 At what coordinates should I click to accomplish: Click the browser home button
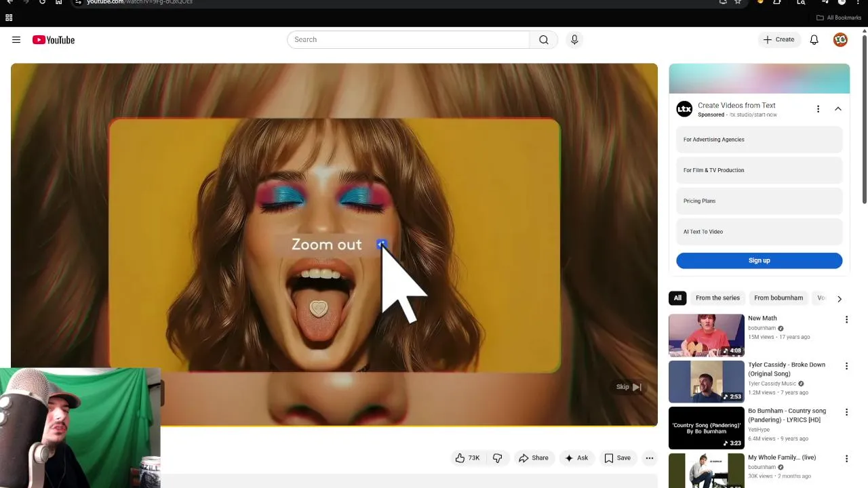coord(58,2)
